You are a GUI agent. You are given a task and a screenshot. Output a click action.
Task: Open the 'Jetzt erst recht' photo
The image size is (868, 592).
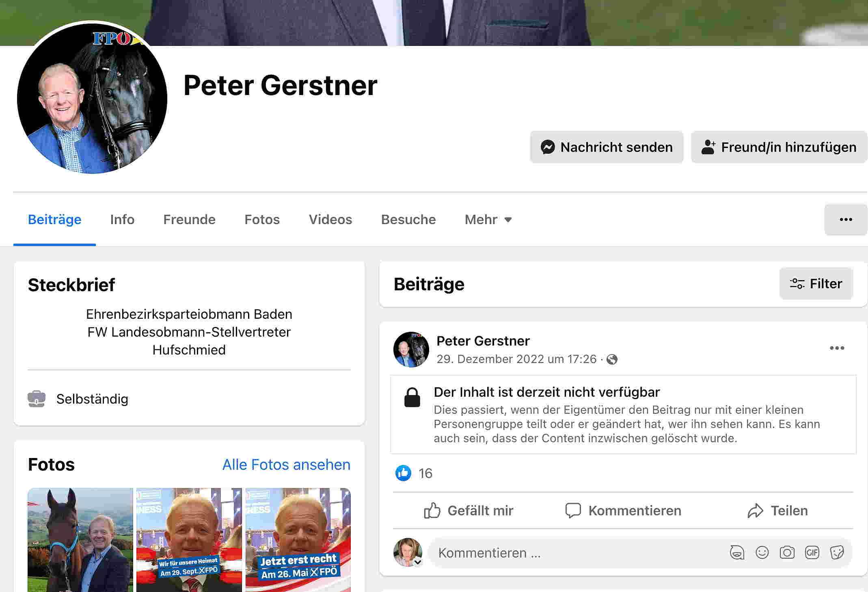click(298, 540)
